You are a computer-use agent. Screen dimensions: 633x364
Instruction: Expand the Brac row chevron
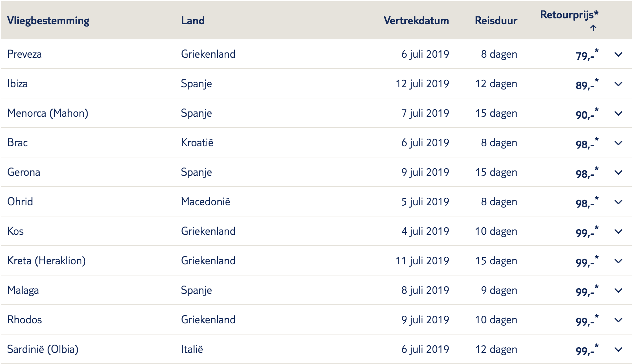(618, 143)
